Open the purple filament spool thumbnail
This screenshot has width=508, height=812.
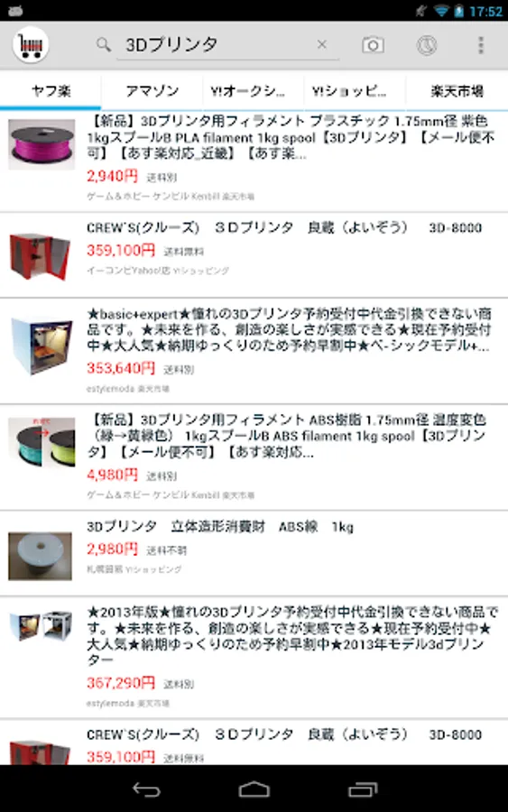point(42,144)
